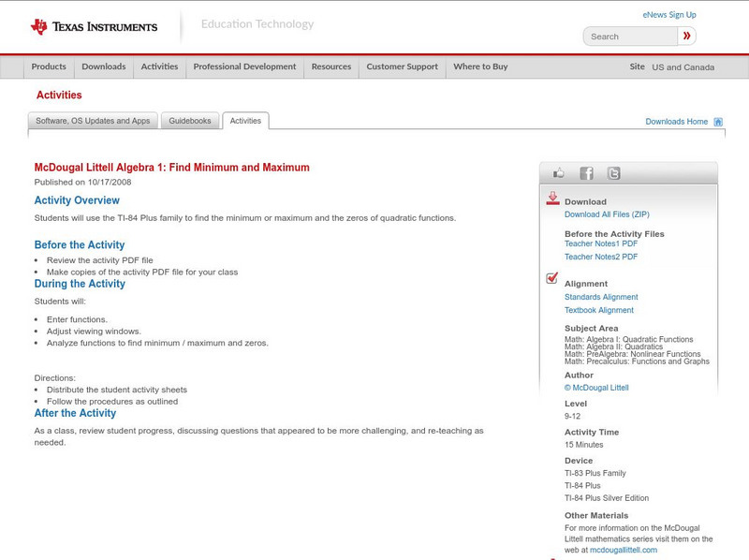Open the Standards Alignment link

pyautogui.click(x=600, y=297)
